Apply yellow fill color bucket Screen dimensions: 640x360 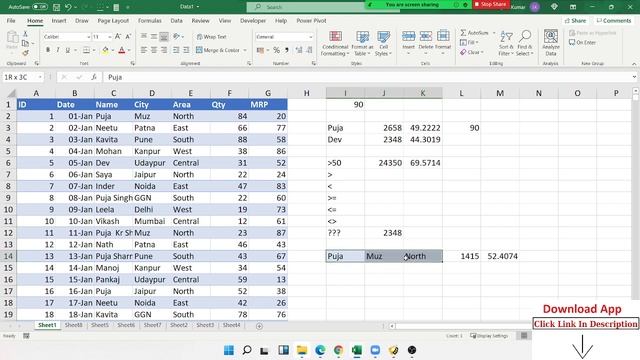105,50
